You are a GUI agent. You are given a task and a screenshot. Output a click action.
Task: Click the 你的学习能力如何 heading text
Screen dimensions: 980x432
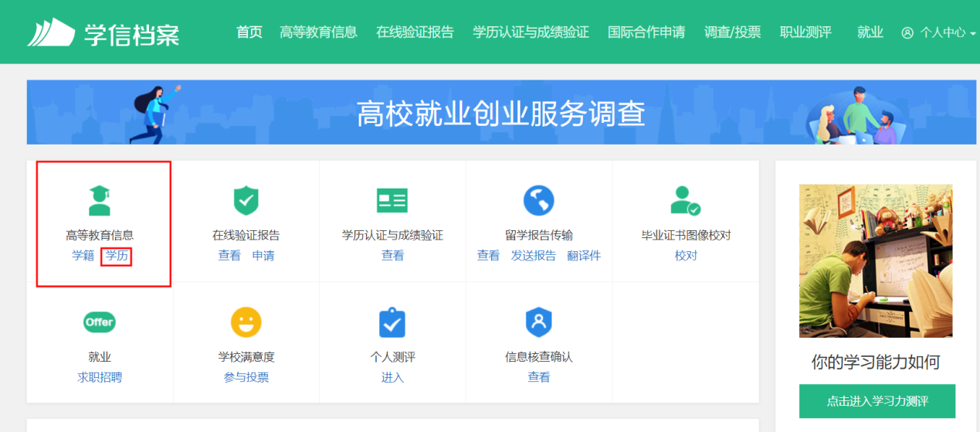pos(876,362)
